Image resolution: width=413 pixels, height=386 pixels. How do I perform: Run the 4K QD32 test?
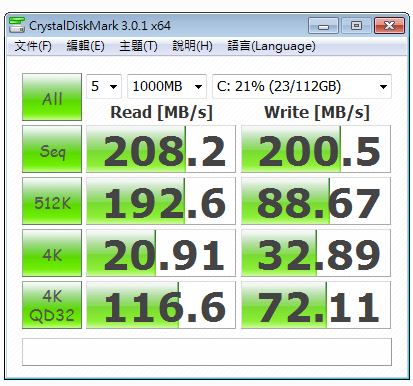52,305
